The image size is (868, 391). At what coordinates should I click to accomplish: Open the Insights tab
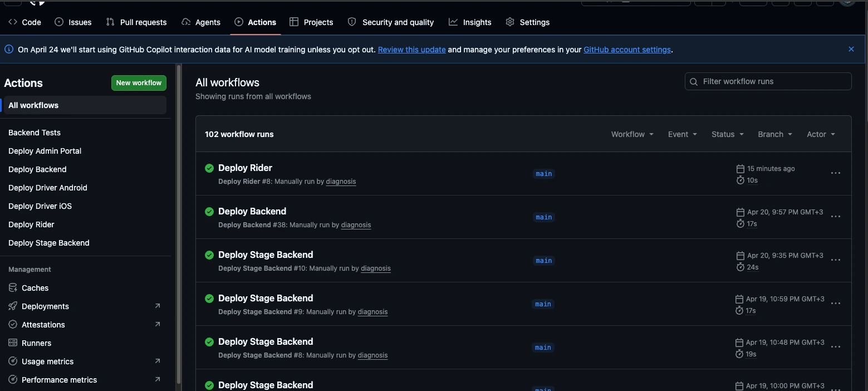(x=470, y=22)
